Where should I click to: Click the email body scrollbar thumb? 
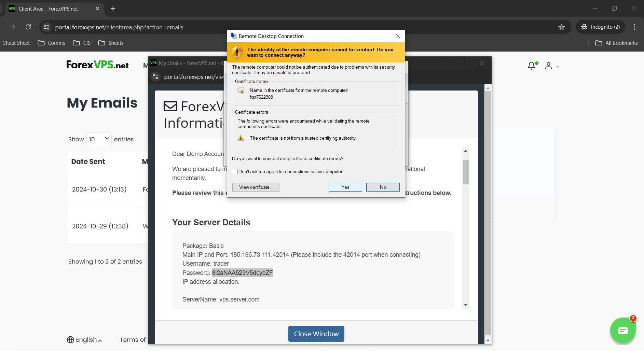point(466,172)
